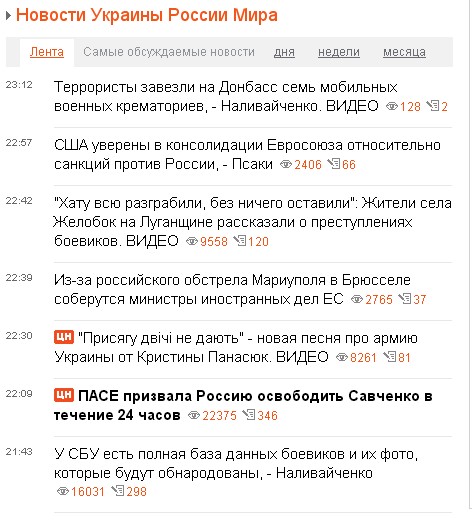Click the arrow before Новости Украины России Мира
472x521 pixels.
pos(9,15)
